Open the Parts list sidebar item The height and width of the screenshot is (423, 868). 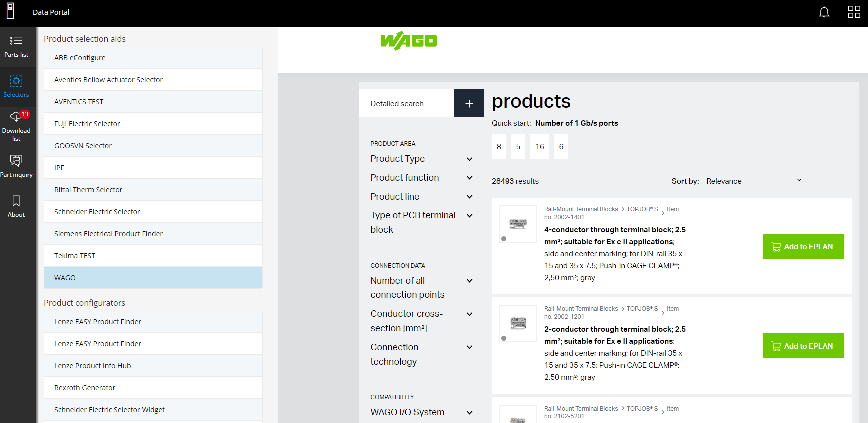[x=16, y=47]
